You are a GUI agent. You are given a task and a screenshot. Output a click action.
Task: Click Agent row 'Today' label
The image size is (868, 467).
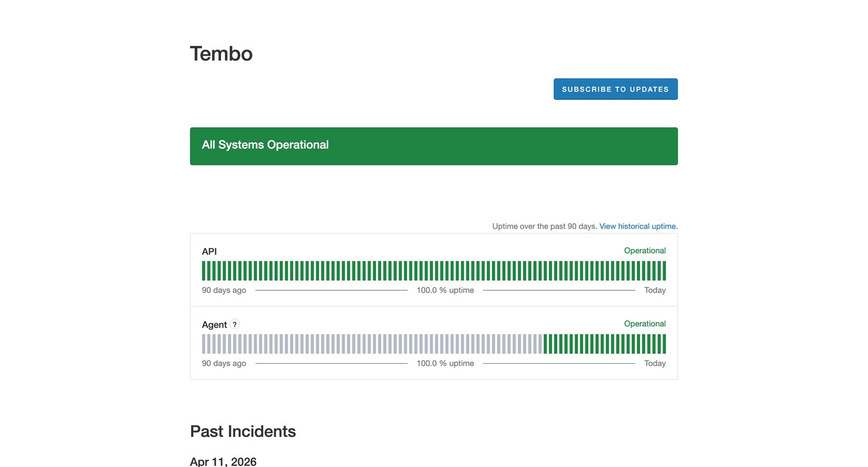(655, 363)
